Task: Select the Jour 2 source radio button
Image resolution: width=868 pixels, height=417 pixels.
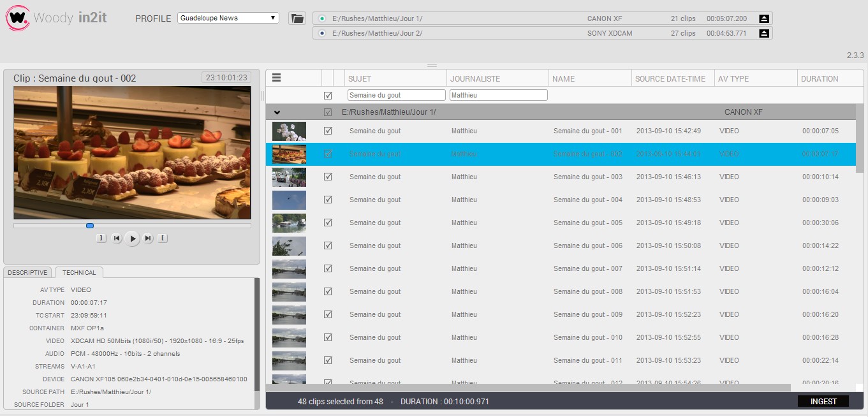Action: coord(321,33)
